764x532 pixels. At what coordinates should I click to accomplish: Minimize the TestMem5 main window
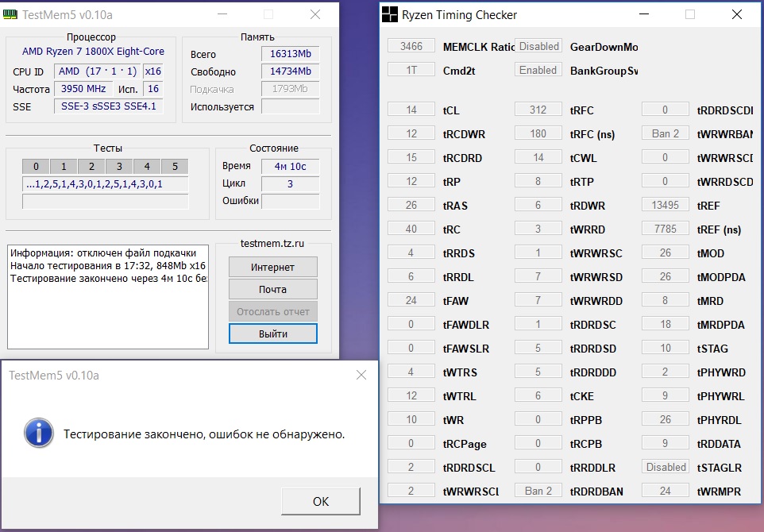point(222,14)
